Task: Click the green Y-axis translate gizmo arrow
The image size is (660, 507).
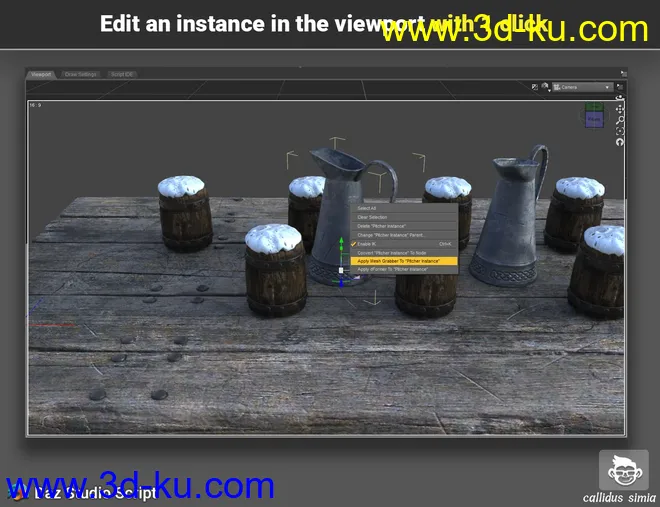Action: click(x=342, y=242)
